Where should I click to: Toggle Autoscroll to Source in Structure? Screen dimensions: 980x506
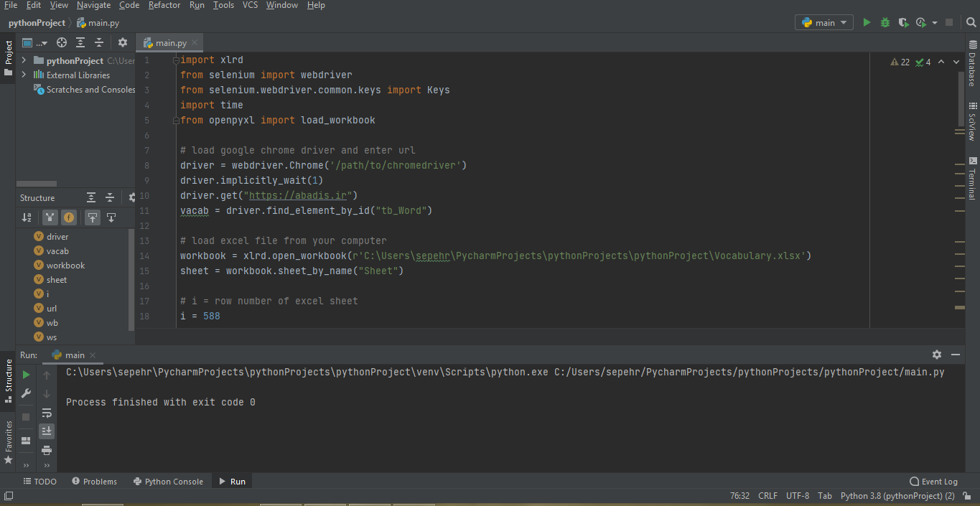click(x=93, y=217)
